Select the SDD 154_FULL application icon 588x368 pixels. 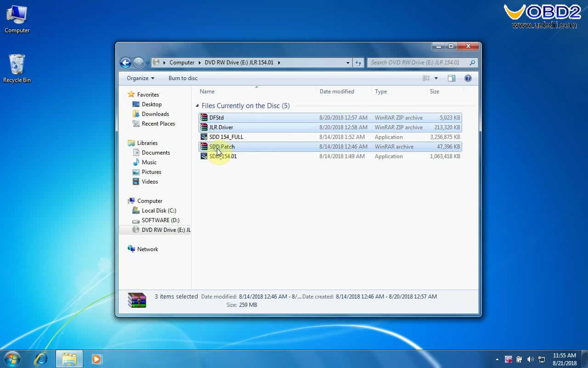(x=204, y=137)
